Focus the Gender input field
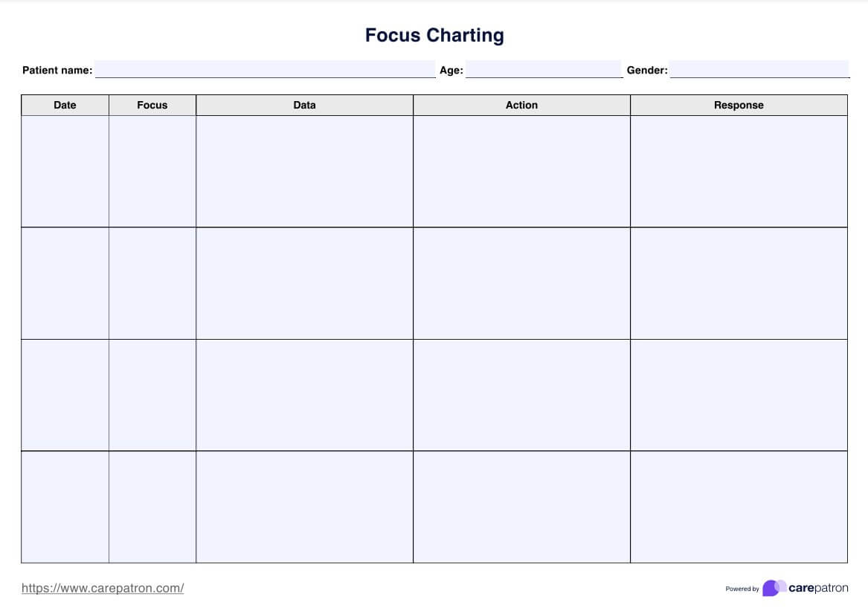868x611 pixels. (759, 69)
